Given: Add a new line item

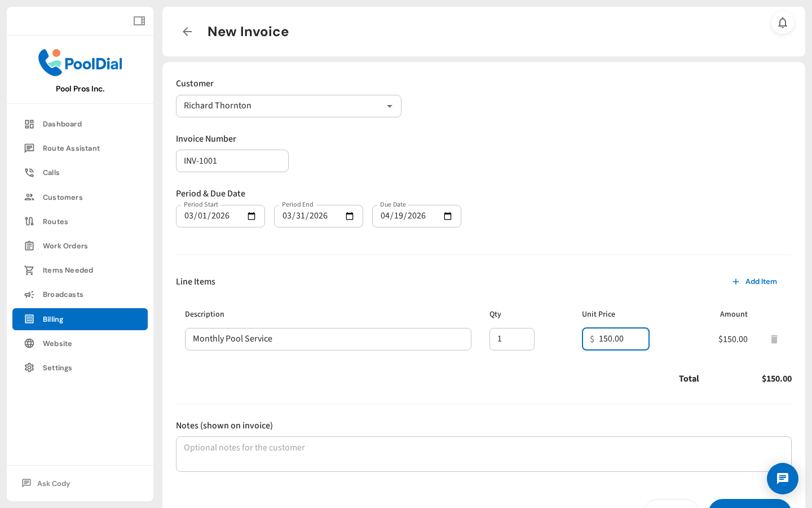Looking at the screenshot, I should pyautogui.click(x=755, y=282).
